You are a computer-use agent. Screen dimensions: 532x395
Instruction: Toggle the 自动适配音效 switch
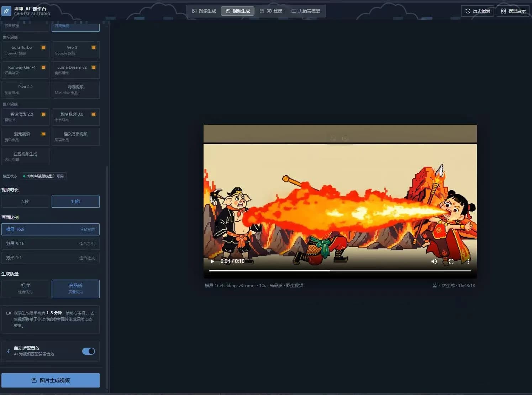point(89,351)
